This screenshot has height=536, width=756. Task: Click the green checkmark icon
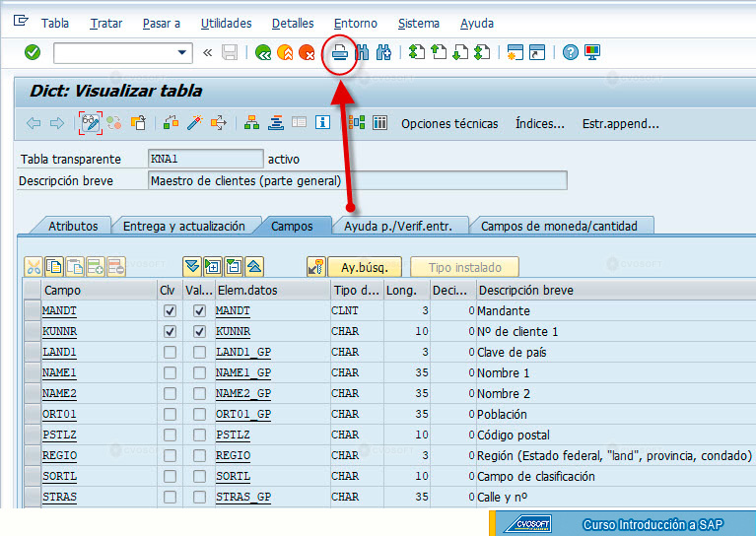point(33,52)
